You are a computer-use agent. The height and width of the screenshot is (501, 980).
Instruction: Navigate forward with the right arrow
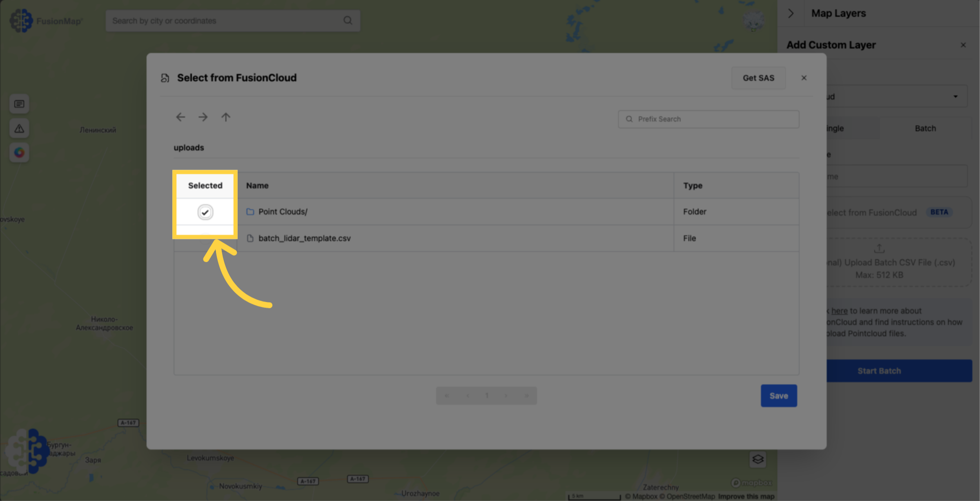point(203,117)
